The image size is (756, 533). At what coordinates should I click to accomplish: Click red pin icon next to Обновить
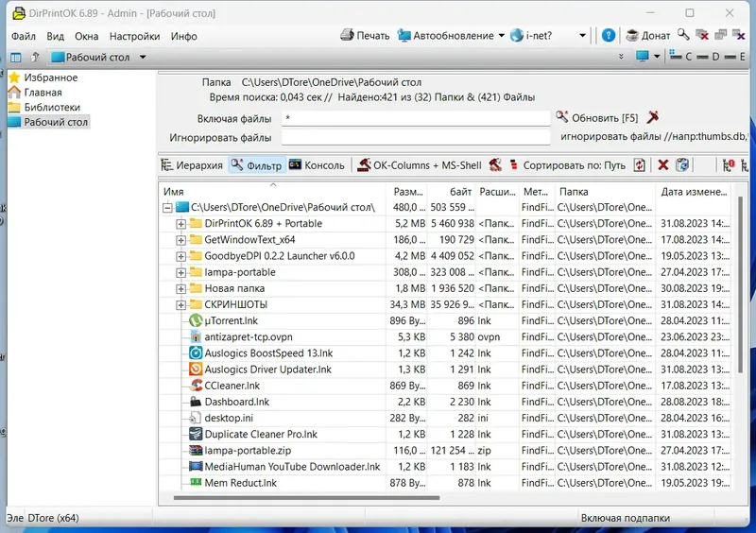coord(653,117)
